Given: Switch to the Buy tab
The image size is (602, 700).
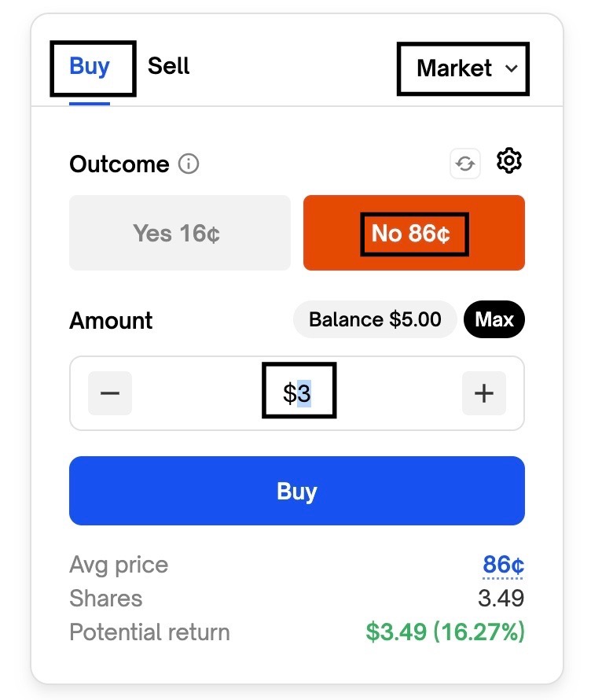Looking at the screenshot, I should (90, 66).
